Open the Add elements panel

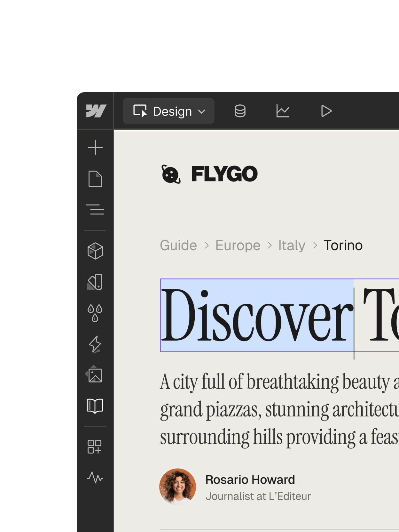click(95, 148)
